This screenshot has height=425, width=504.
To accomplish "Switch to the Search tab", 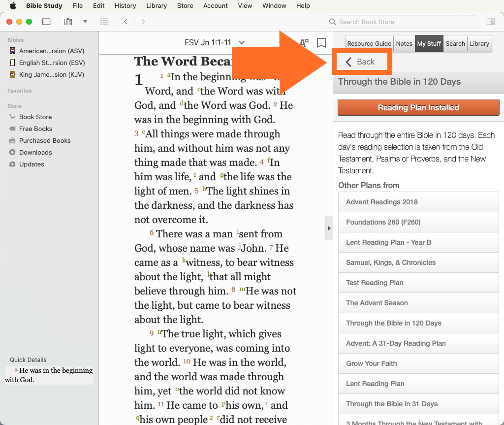I will point(455,44).
